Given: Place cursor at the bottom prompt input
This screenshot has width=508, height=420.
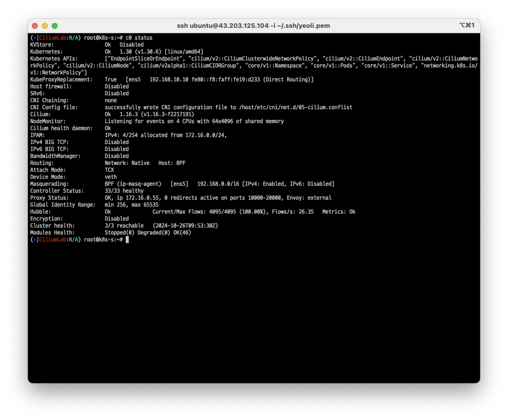Looking at the screenshot, I should click(127, 240).
